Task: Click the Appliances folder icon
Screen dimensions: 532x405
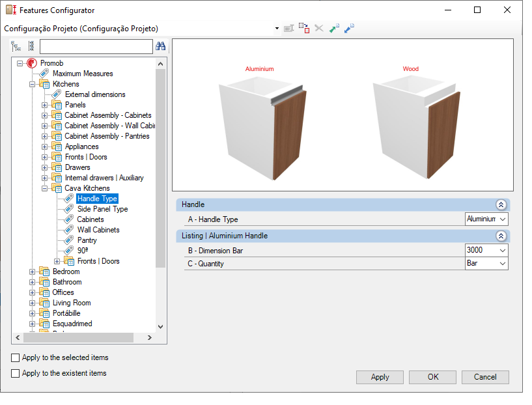Action: pyautogui.click(x=57, y=147)
